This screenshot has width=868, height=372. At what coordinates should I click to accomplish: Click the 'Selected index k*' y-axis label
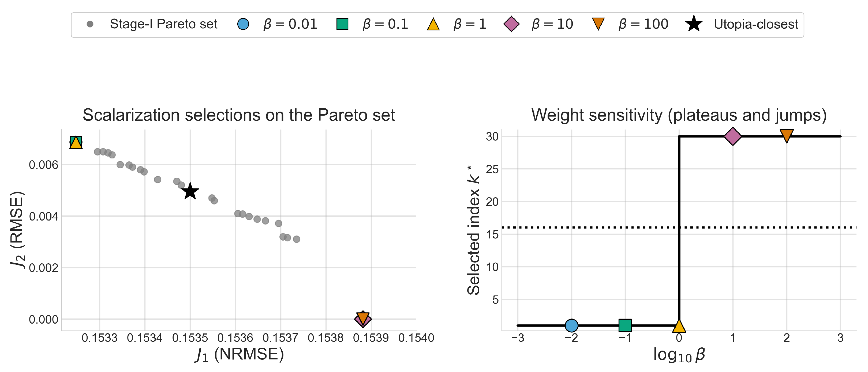click(473, 230)
